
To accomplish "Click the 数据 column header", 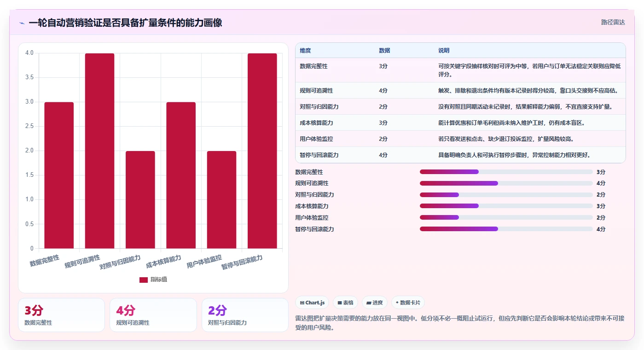I will [x=384, y=51].
